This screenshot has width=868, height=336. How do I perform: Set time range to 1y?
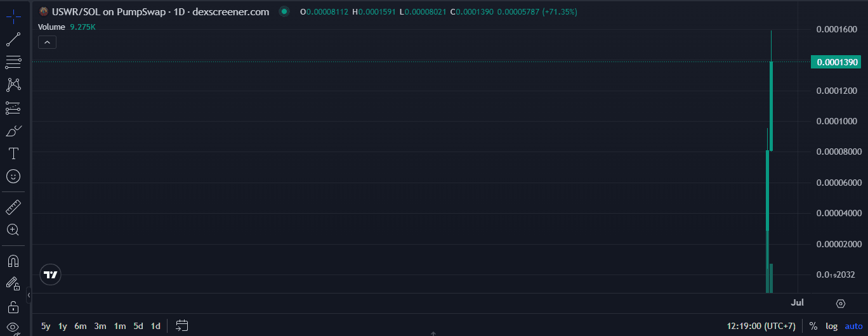pyautogui.click(x=63, y=326)
